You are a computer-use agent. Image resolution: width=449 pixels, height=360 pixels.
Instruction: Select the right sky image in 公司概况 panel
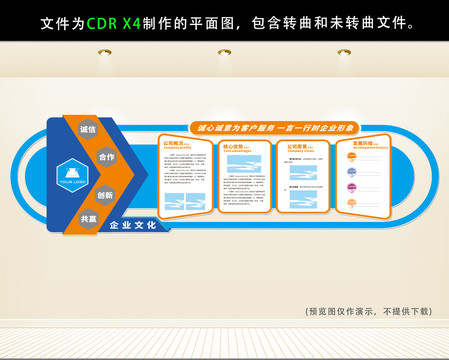tap(196, 201)
